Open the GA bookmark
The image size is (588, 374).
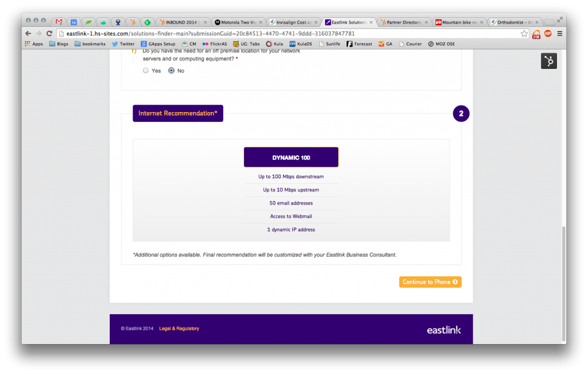pyautogui.click(x=385, y=44)
